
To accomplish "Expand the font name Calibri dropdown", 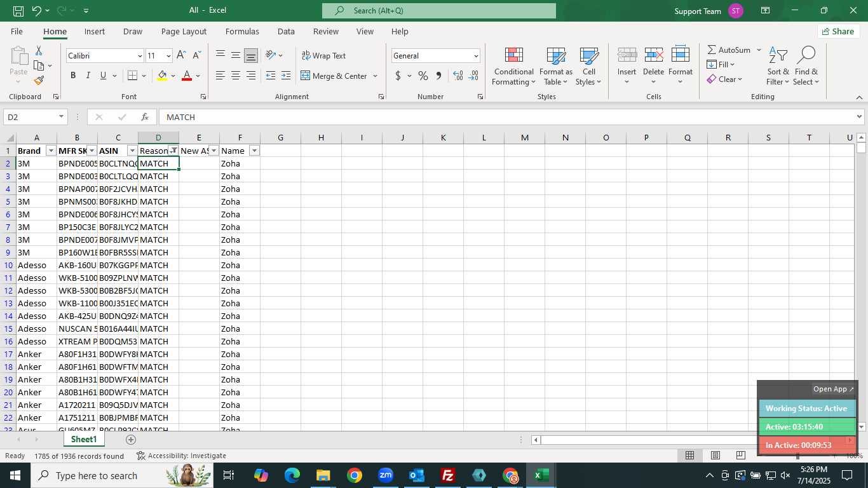I will (140, 56).
